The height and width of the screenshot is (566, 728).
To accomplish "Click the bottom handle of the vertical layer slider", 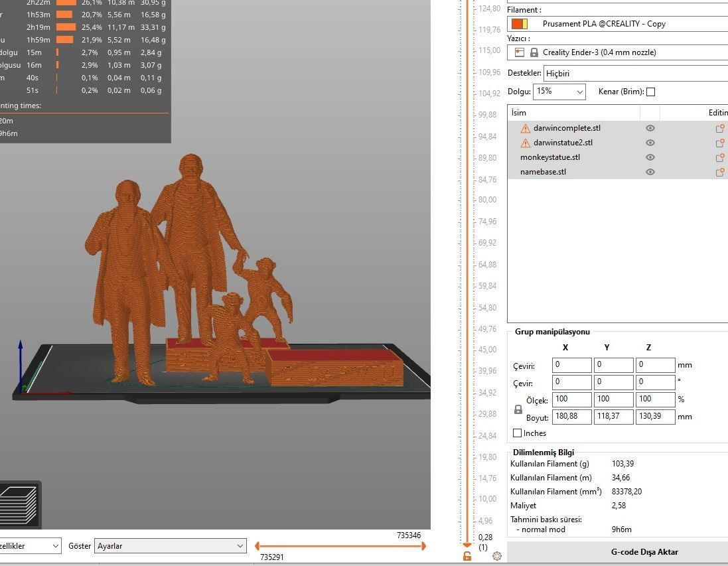I will click(467, 544).
